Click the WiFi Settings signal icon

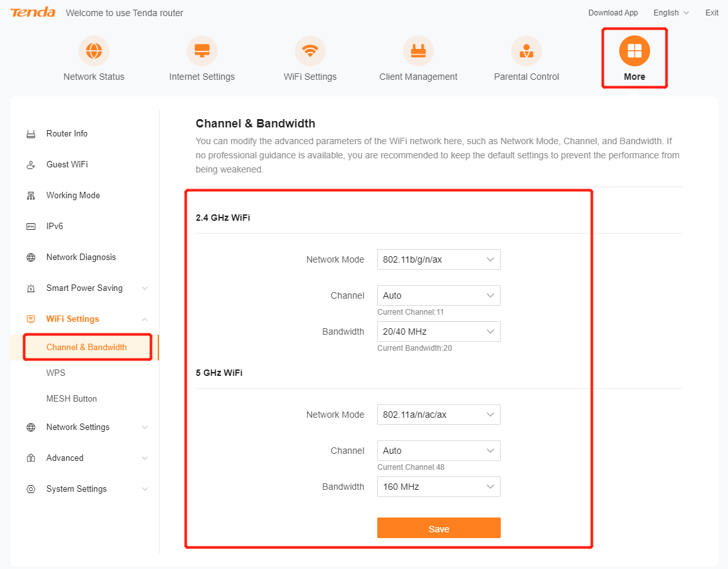pos(310,51)
